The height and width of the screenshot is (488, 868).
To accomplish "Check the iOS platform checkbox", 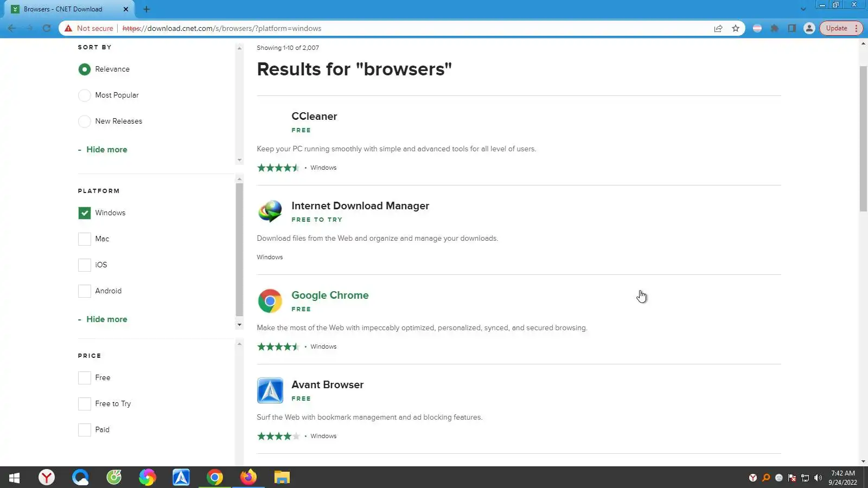I will 85,265.
